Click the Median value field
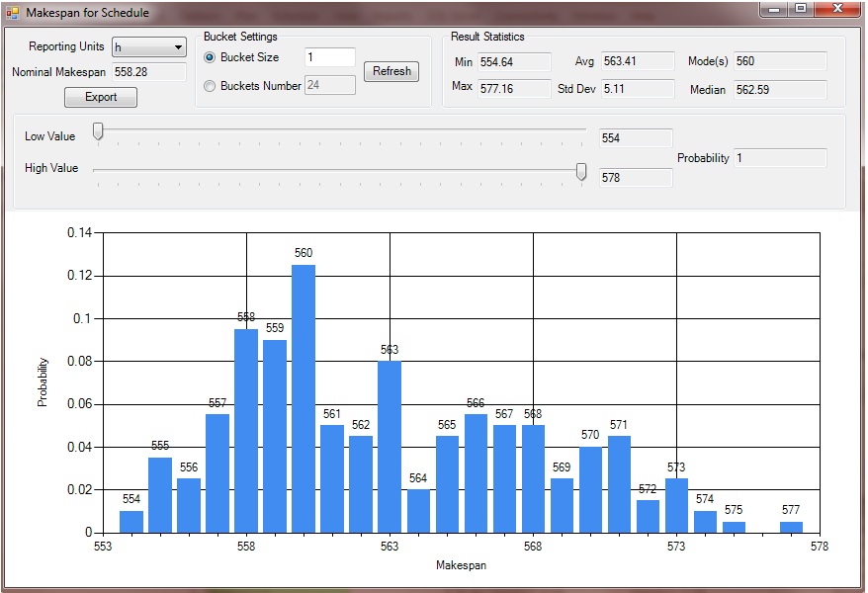The height and width of the screenshot is (593, 868). (x=779, y=90)
